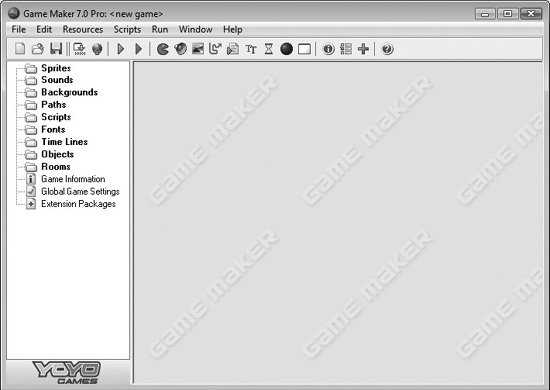Close the Game Maker window
The image size is (550, 390).
[531, 14]
